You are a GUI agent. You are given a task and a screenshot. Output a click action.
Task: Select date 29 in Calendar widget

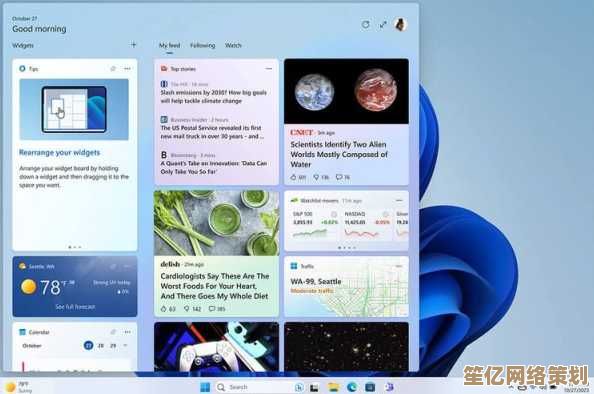tap(113, 346)
